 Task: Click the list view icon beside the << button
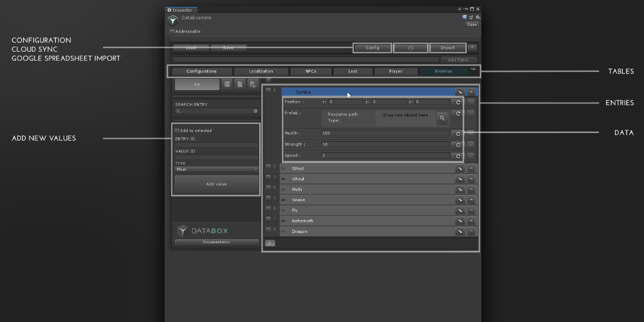point(227,84)
